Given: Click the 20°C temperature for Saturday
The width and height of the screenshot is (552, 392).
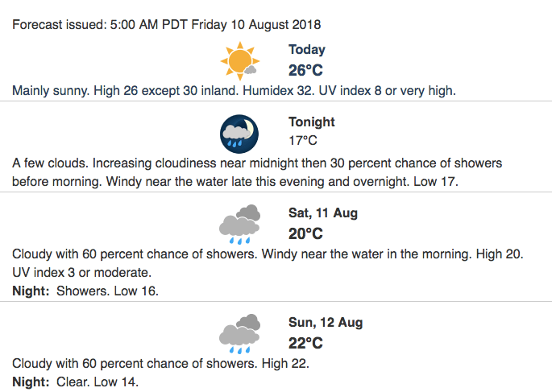Looking at the screenshot, I should [x=305, y=233].
